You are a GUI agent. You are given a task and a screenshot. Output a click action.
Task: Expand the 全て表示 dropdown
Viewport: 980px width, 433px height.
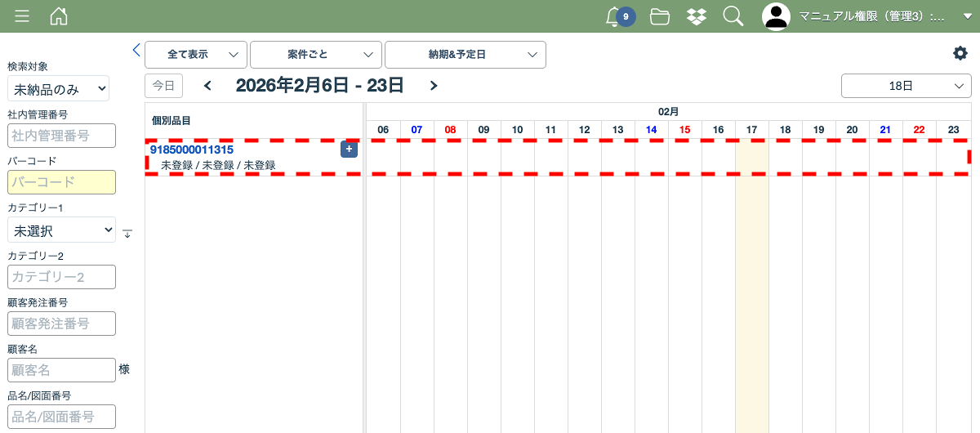point(196,55)
